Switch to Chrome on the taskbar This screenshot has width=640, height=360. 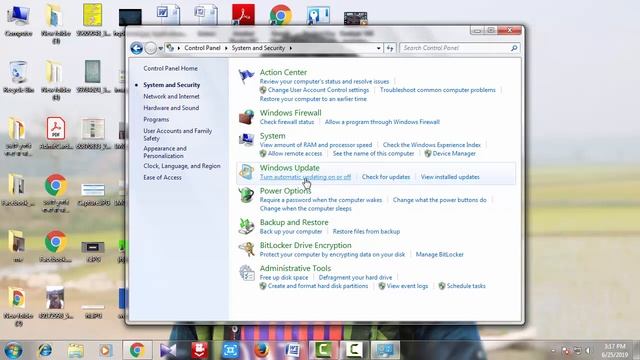137,350
